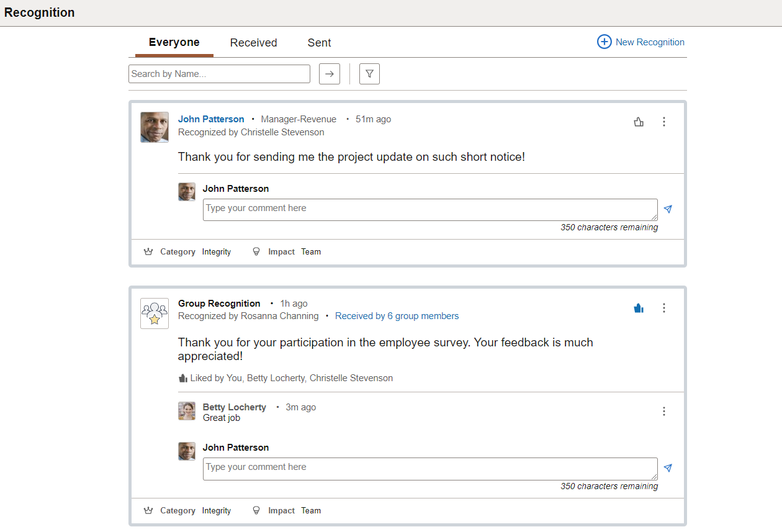Unlike the Group Recognition post
The width and height of the screenshot is (782, 532).
tap(639, 308)
